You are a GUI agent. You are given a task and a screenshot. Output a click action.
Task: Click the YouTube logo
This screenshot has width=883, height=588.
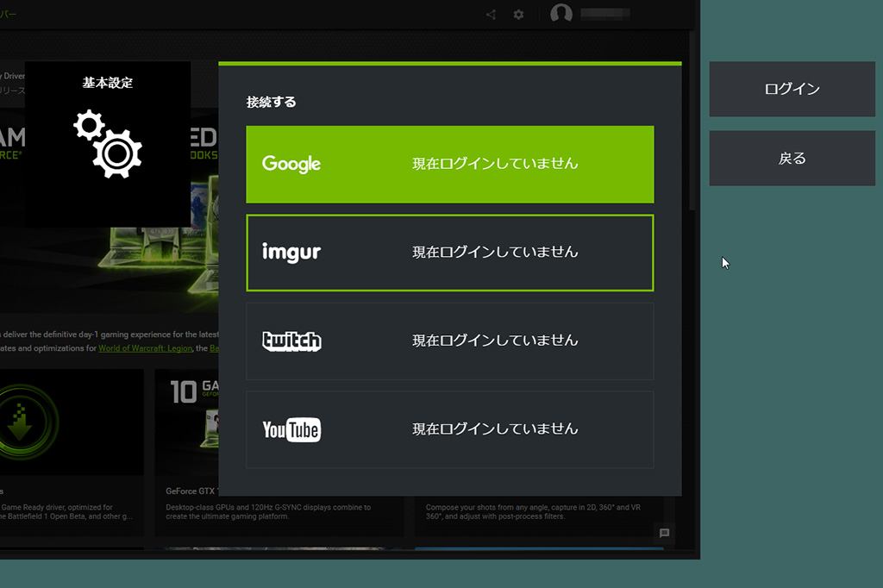[291, 429]
